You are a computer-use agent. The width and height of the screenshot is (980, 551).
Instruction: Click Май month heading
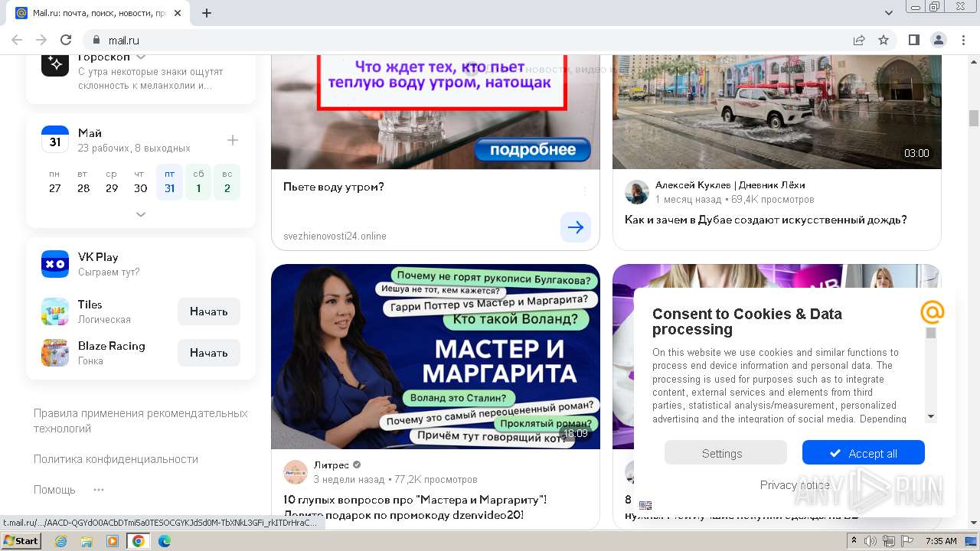pyautogui.click(x=90, y=133)
